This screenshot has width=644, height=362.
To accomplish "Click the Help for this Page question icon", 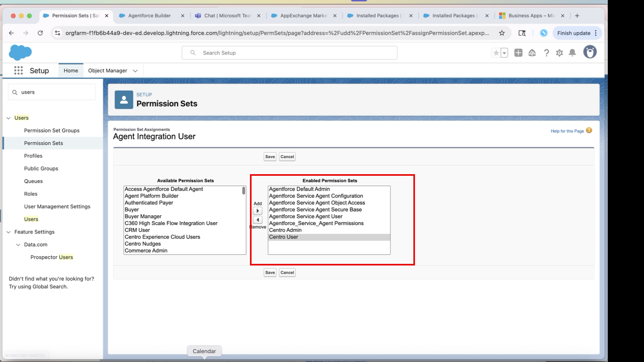I will 589,130.
